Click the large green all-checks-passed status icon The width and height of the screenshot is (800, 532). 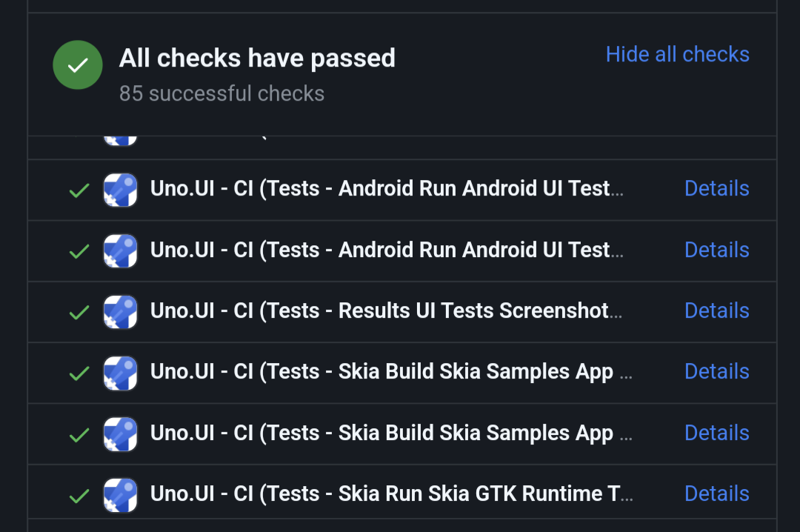[x=78, y=65]
